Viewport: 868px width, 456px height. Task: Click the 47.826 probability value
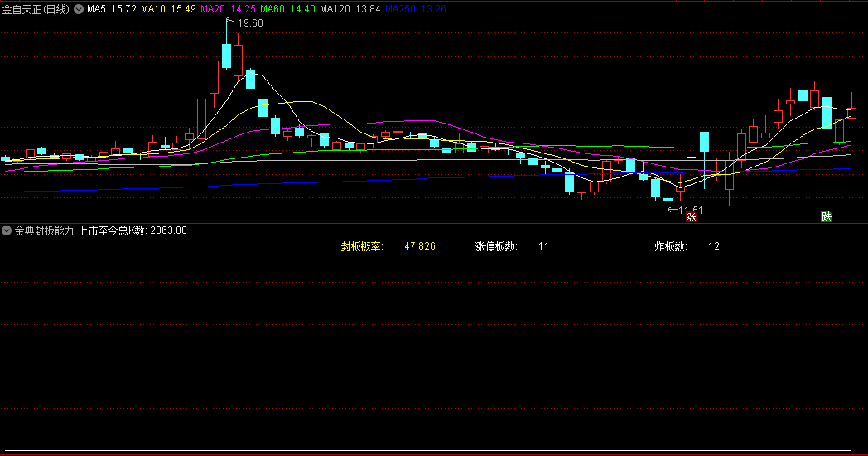[x=420, y=246]
